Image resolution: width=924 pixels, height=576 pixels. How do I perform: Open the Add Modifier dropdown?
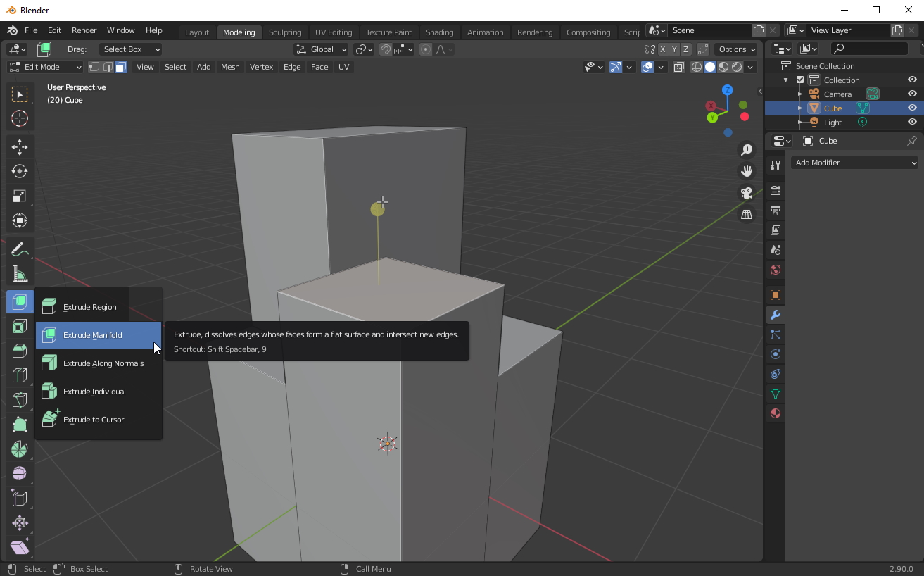tap(854, 163)
